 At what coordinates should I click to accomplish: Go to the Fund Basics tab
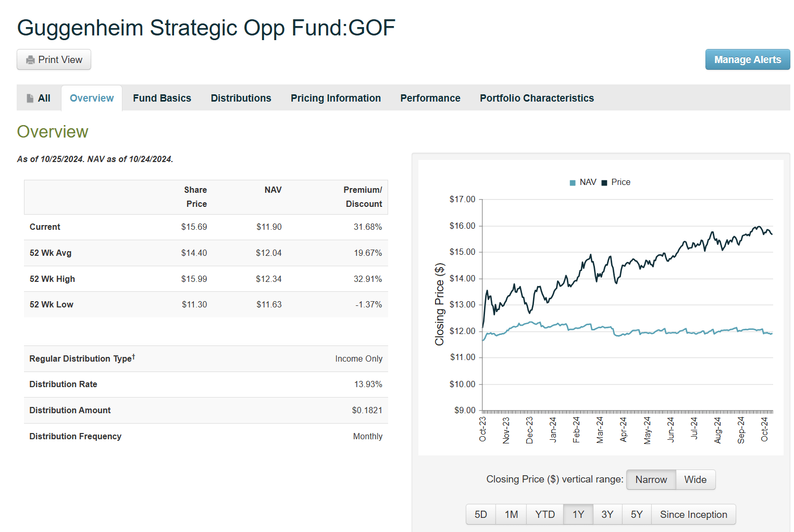(x=162, y=98)
